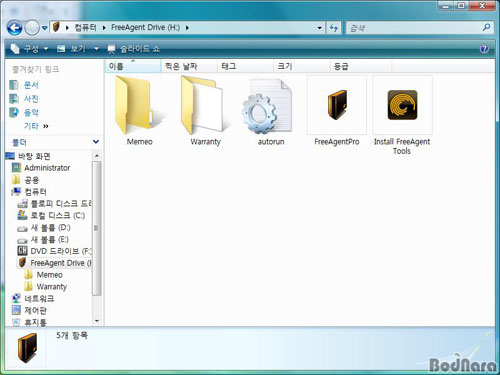
Task: Click in the 검색 search field
Action: [413, 28]
